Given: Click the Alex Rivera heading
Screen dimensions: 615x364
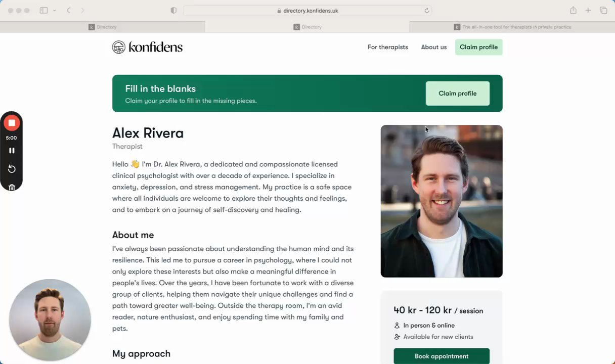Looking at the screenshot, I should coord(148,133).
